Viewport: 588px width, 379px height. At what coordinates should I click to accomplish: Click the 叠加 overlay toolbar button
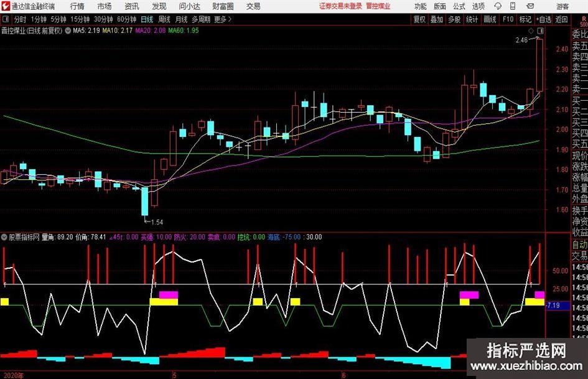[437, 19]
